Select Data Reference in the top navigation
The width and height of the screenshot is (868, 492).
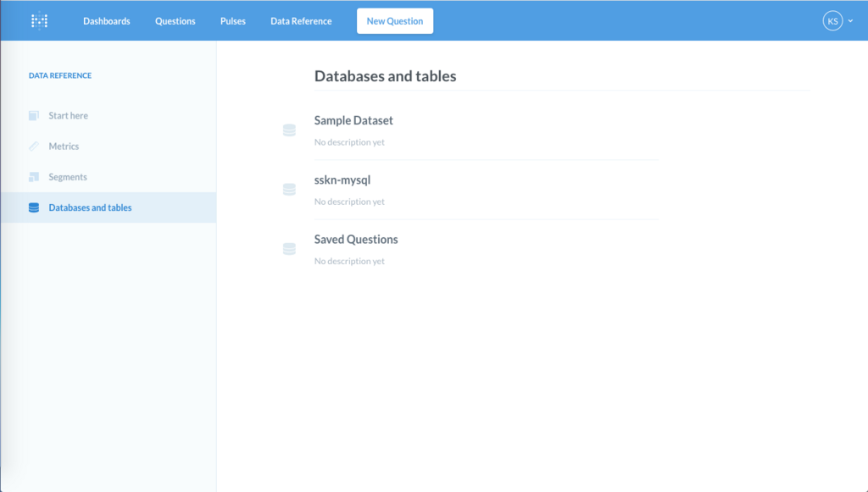(x=301, y=21)
